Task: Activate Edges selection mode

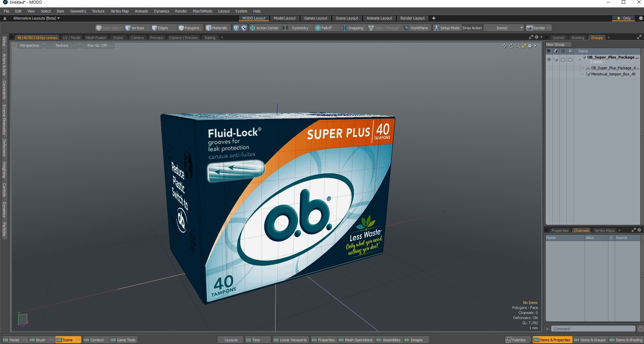Action: click(160, 28)
